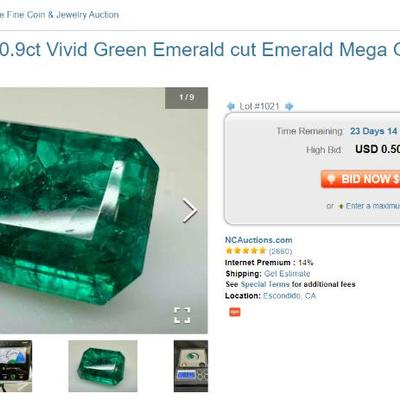Open Enter a maximum bid link

click(372, 206)
